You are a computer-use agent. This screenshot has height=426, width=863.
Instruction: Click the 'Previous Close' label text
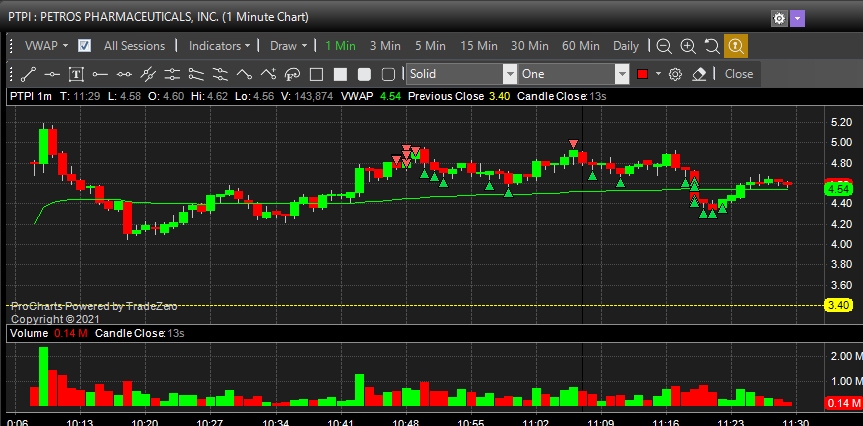pos(446,96)
